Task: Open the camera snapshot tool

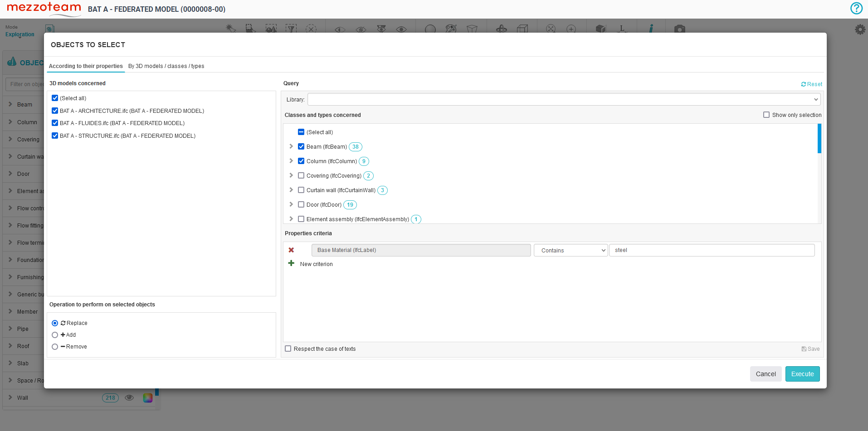Action: click(679, 29)
